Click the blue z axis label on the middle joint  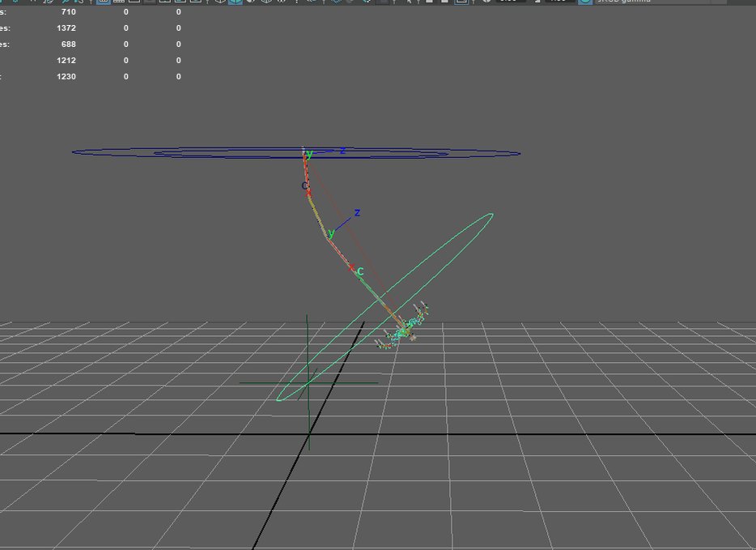pyautogui.click(x=357, y=212)
